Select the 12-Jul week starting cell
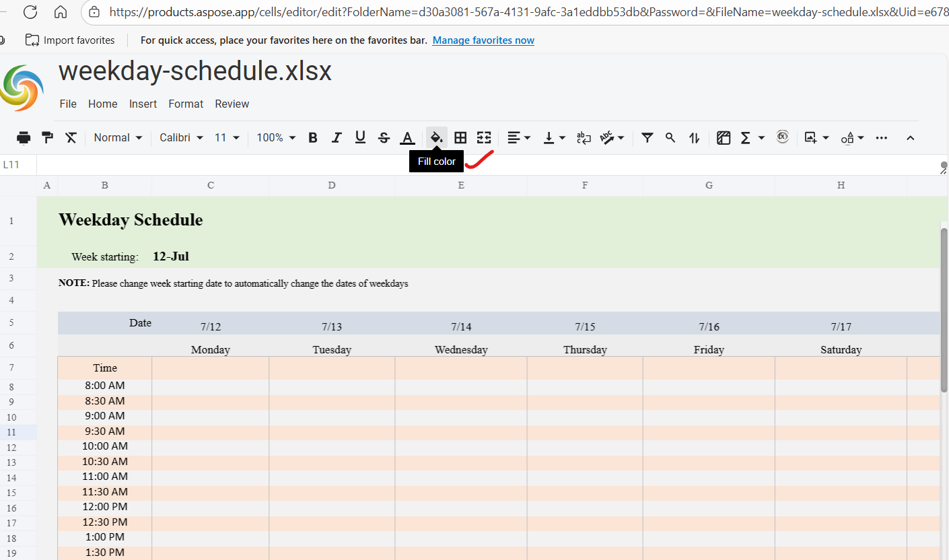 pyautogui.click(x=171, y=256)
